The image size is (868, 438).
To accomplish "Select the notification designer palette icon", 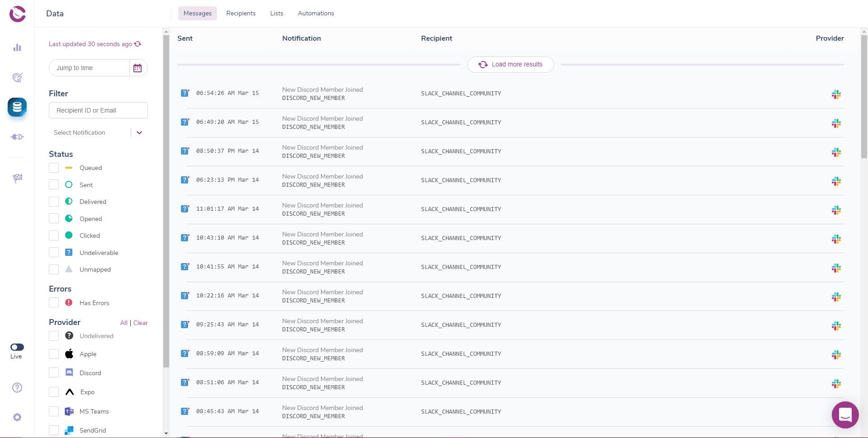I will coord(17,77).
